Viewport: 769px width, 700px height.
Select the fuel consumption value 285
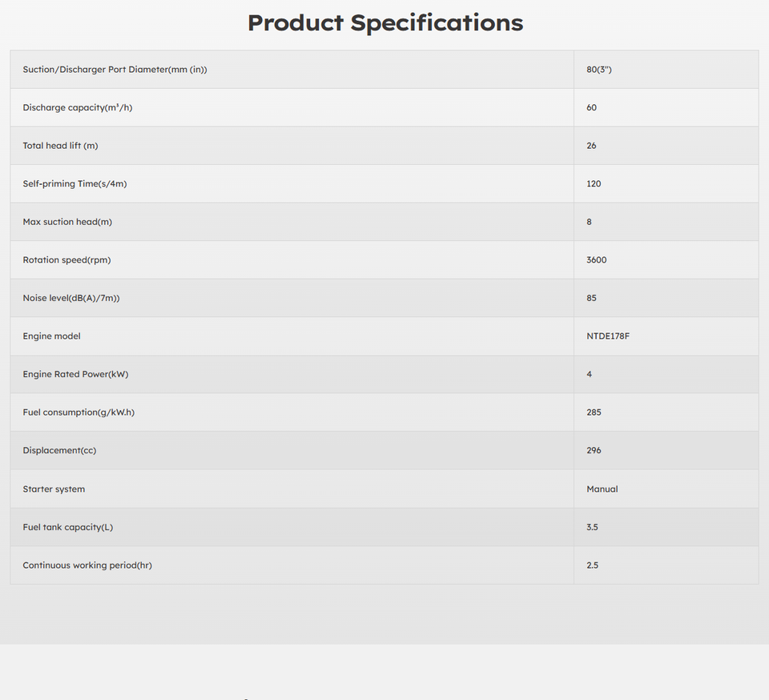[594, 412]
